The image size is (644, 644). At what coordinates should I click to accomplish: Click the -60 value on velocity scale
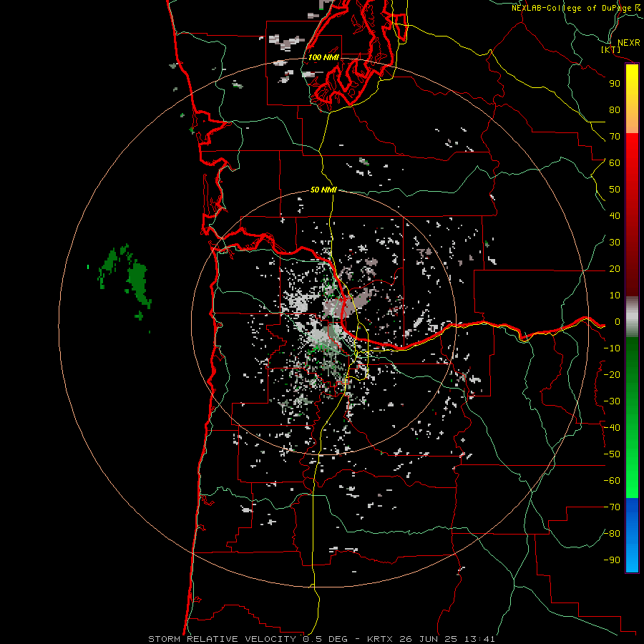(x=612, y=481)
